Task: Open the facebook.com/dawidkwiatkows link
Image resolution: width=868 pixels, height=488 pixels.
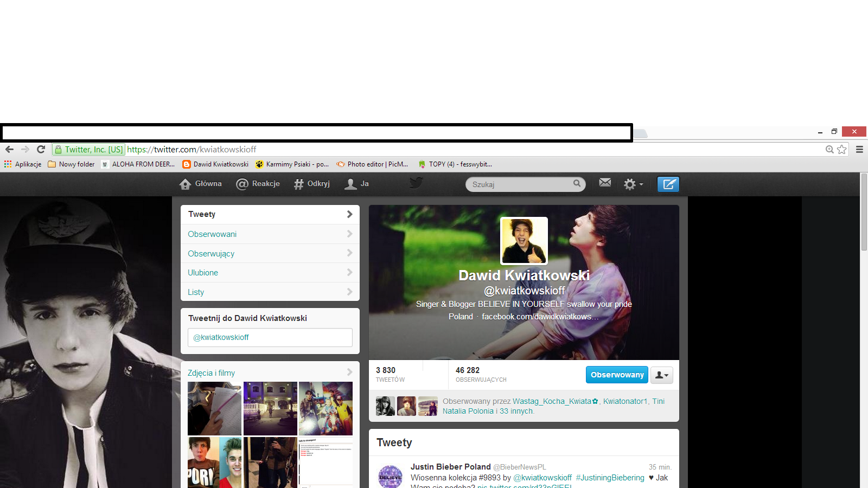Action: click(x=540, y=317)
